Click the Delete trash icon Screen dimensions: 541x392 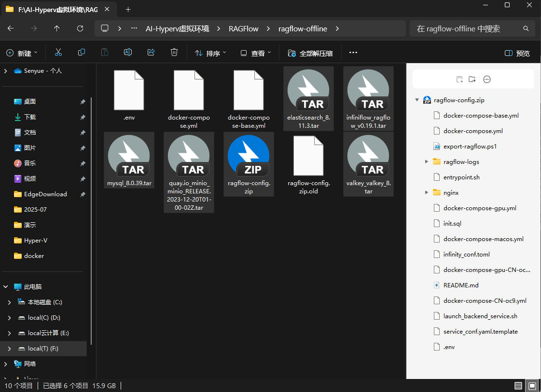[174, 53]
